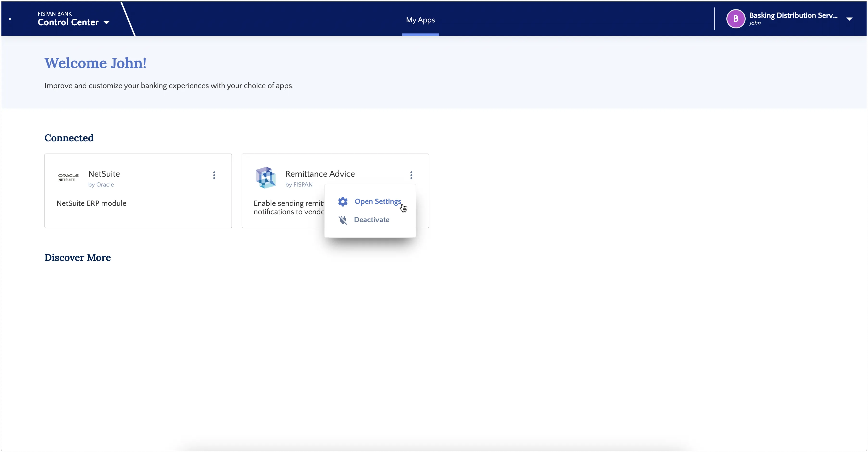The height and width of the screenshot is (452, 868).
Task: Open the NetSuite card three-dot menu
Action: [x=214, y=175]
